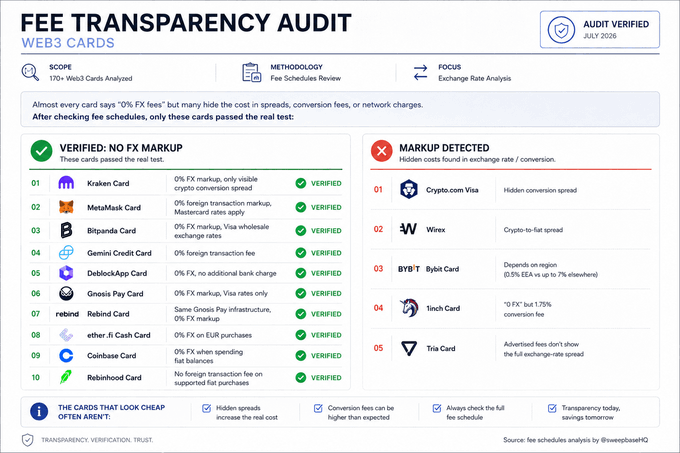
Task: Click the Focus exchange arrows icon
Action: pos(420,72)
